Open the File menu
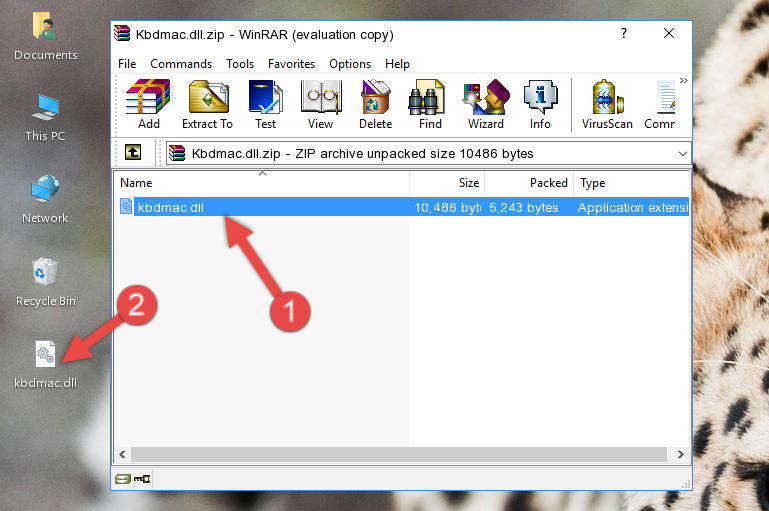769x511 pixels. [x=127, y=64]
